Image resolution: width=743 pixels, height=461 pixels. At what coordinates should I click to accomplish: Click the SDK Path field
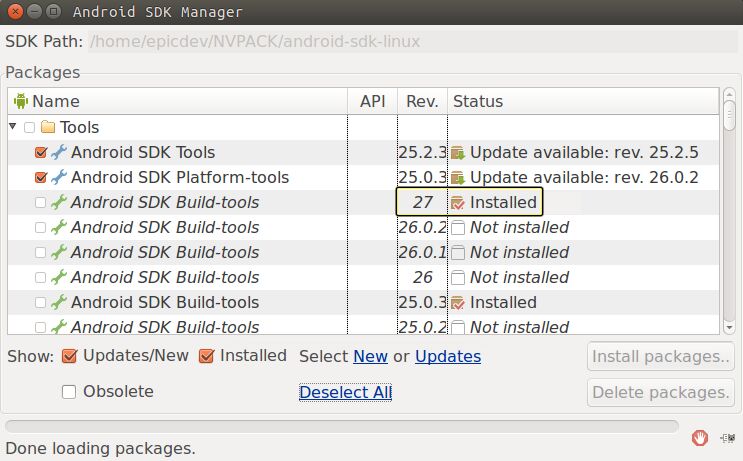point(413,42)
